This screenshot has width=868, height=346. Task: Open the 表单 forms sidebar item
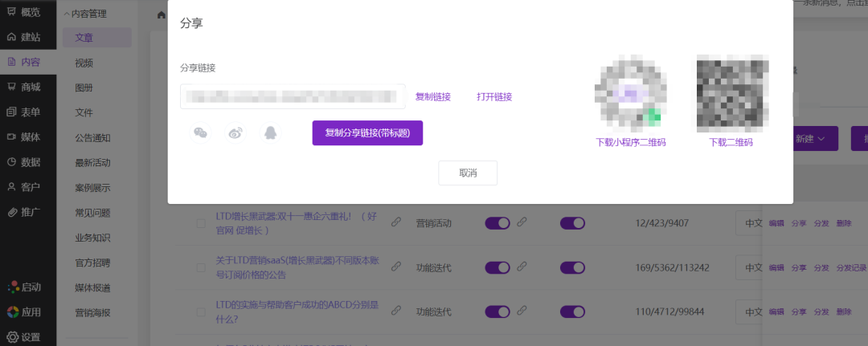pyautogui.click(x=23, y=112)
